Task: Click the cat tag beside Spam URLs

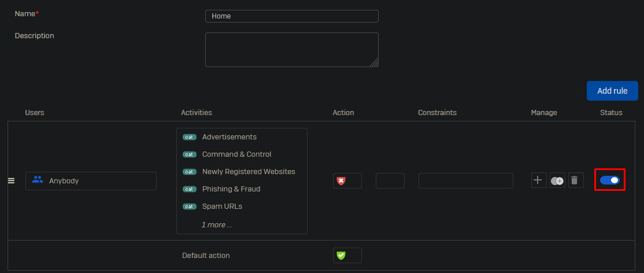Action: pos(190,206)
